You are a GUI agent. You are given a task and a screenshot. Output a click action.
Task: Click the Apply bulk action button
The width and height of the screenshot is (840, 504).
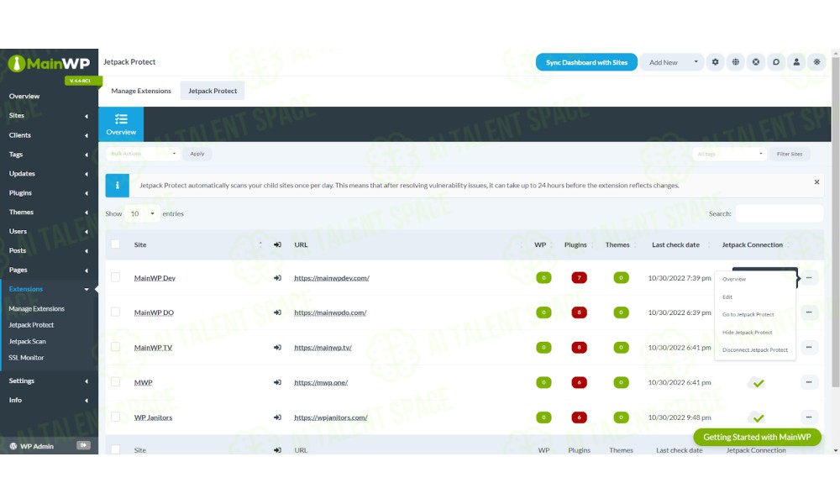point(197,154)
